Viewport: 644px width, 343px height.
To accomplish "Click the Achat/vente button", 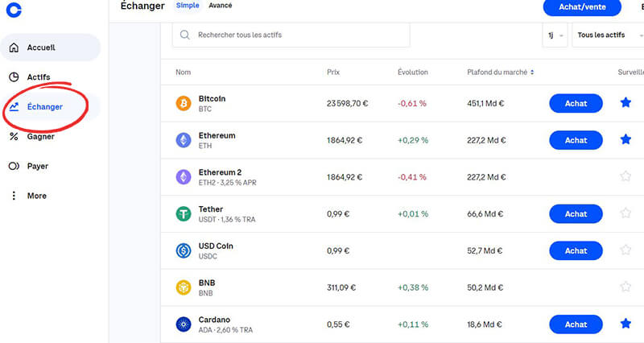I will point(582,7).
